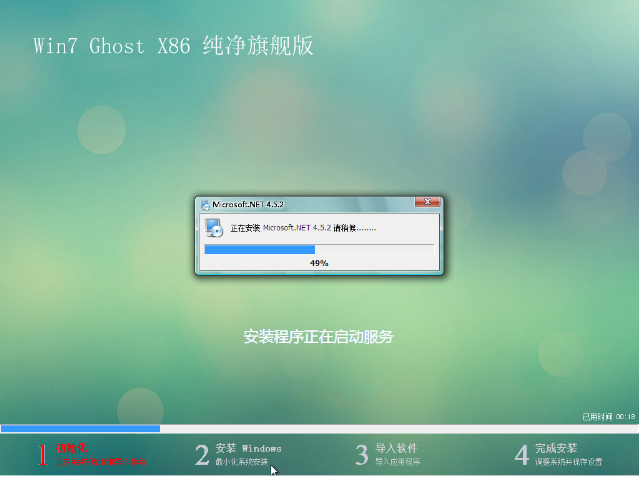Click the step number 3 numeral
This screenshot has width=641, height=477.
(x=362, y=455)
